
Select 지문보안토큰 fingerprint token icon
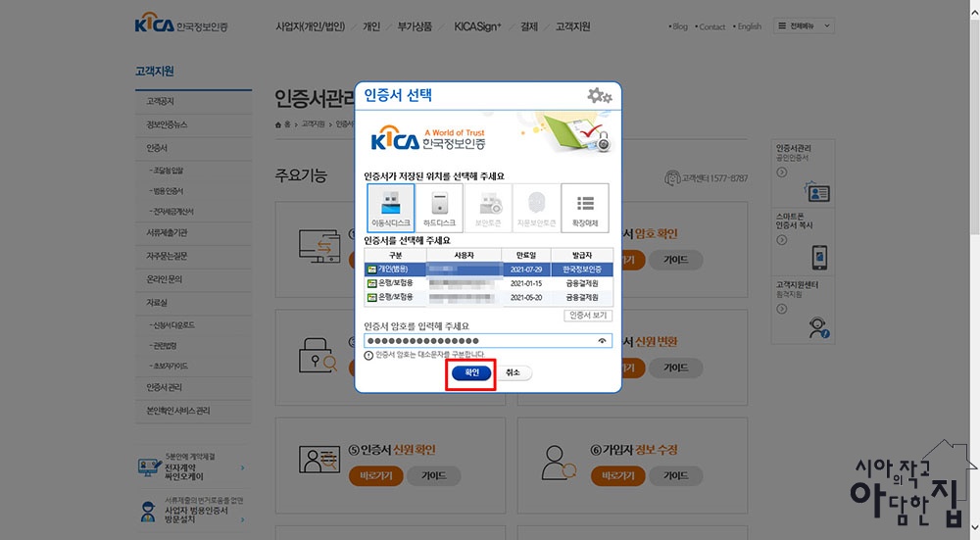(x=536, y=208)
